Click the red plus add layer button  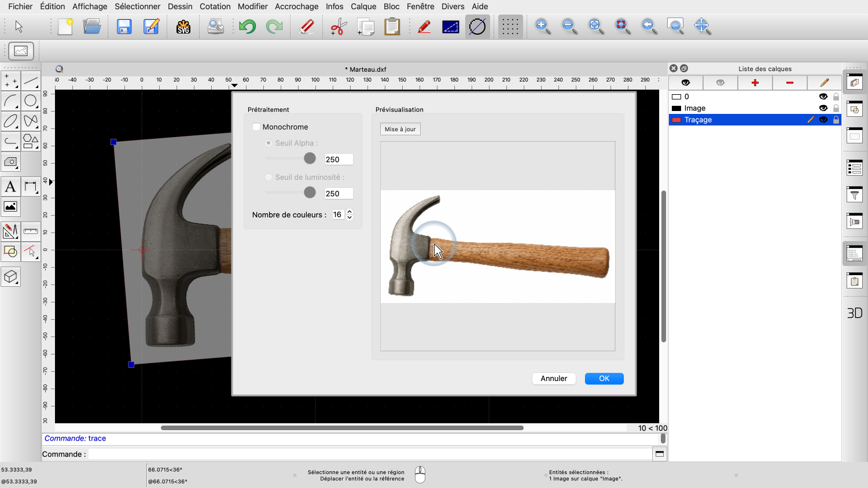[x=755, y=83]
